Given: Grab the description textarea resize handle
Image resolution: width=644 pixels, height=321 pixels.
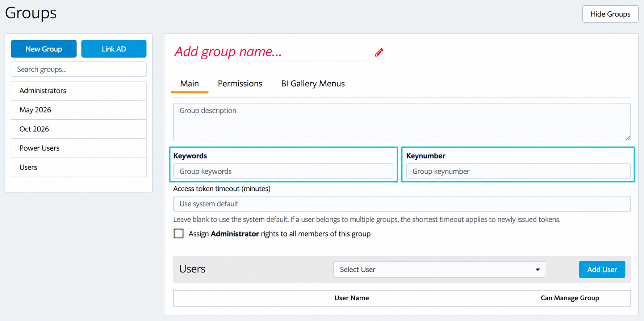Looking at the screenshot, I should (x=627, y=138).
